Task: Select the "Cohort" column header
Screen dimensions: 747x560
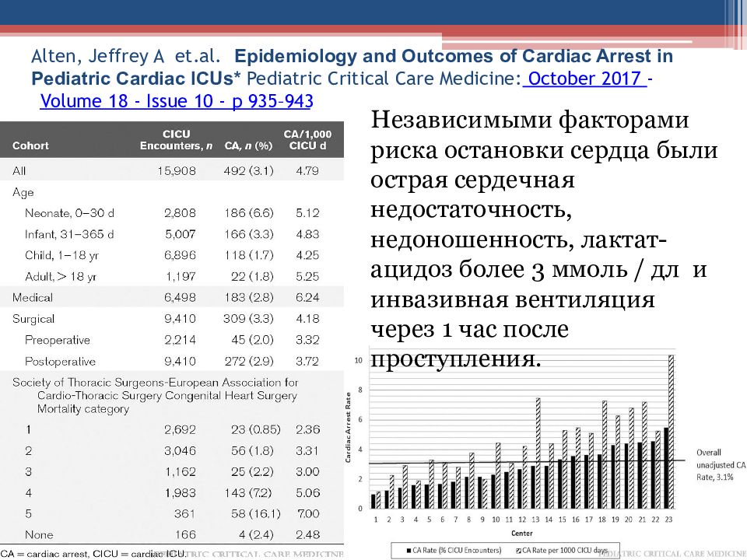Action: (x=30, y=145)
